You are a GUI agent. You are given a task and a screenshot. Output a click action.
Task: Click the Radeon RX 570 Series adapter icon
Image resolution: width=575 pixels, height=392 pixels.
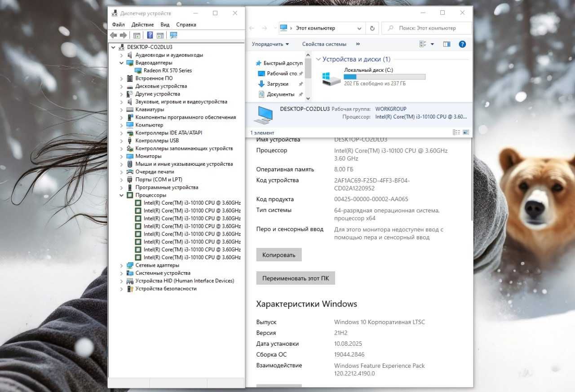point(138,70)
